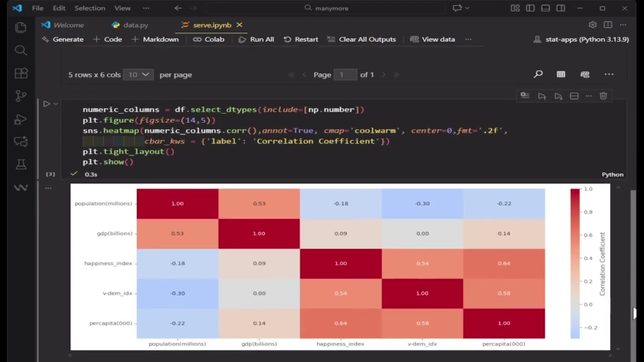Click View data button
Viewport: 644px width, 362px height.
point(433,39)
